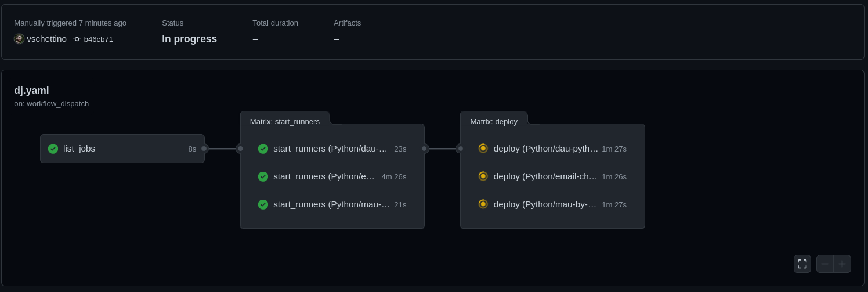Zoom in the workflow graph
Screen dimensions: 868x292
pos(842,264)
